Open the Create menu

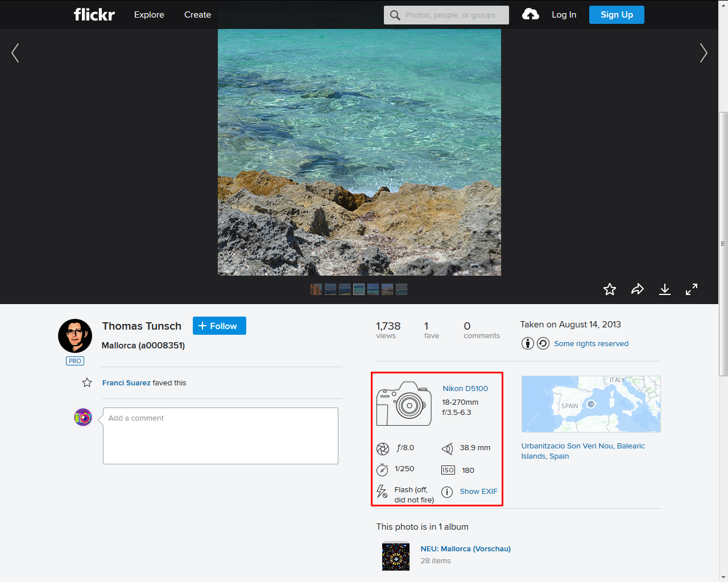pos(197,15)
